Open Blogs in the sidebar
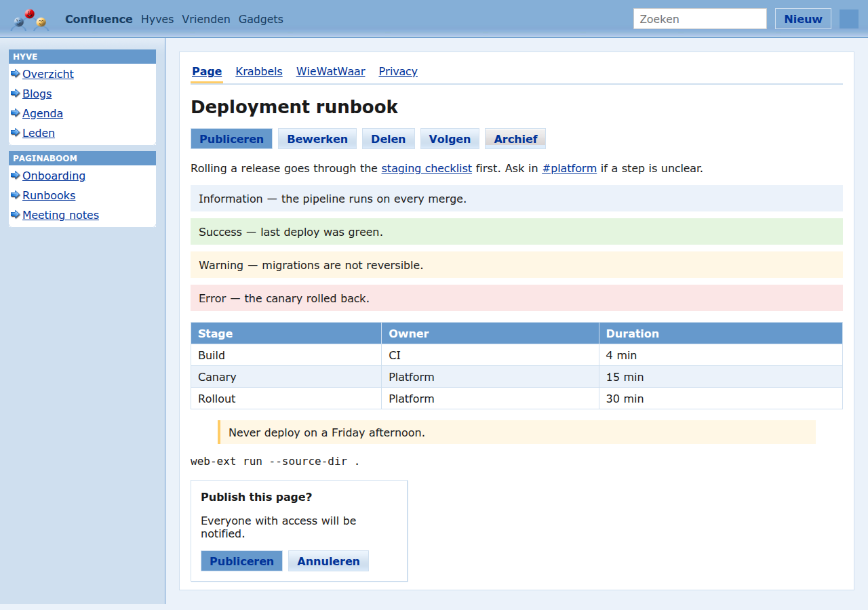The height and width of the screenshot is (610, 868). click(x=37, y=94)
